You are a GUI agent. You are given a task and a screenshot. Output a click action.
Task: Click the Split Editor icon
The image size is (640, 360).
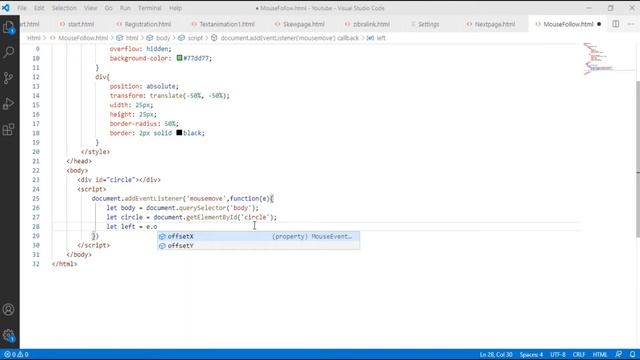click(x=616, y=24)
